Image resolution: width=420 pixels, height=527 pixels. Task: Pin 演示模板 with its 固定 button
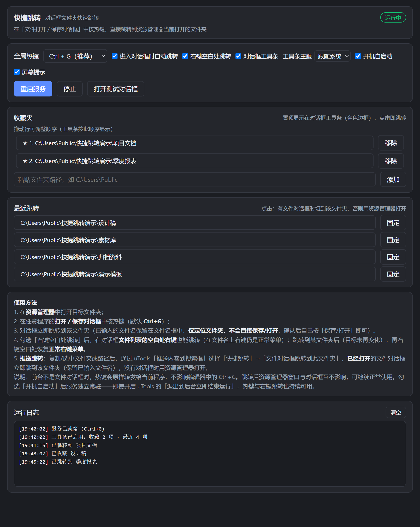click(x=393, y=274)
